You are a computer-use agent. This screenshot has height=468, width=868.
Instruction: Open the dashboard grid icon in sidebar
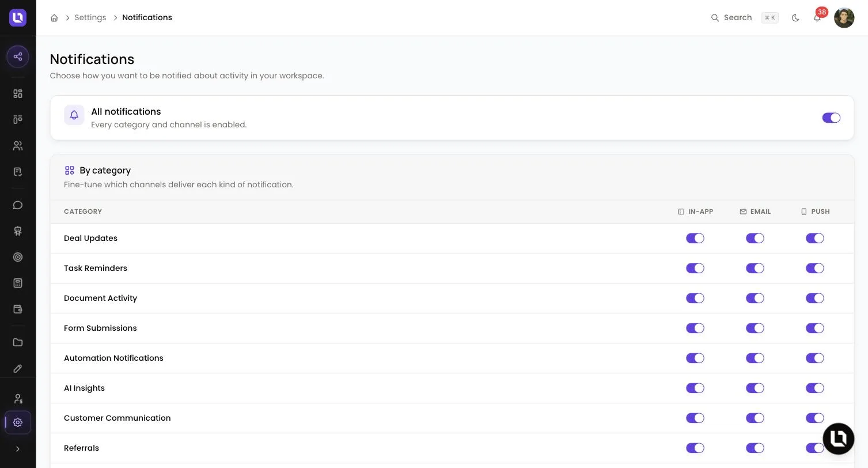pyautogui.click(x=18, y=93)
